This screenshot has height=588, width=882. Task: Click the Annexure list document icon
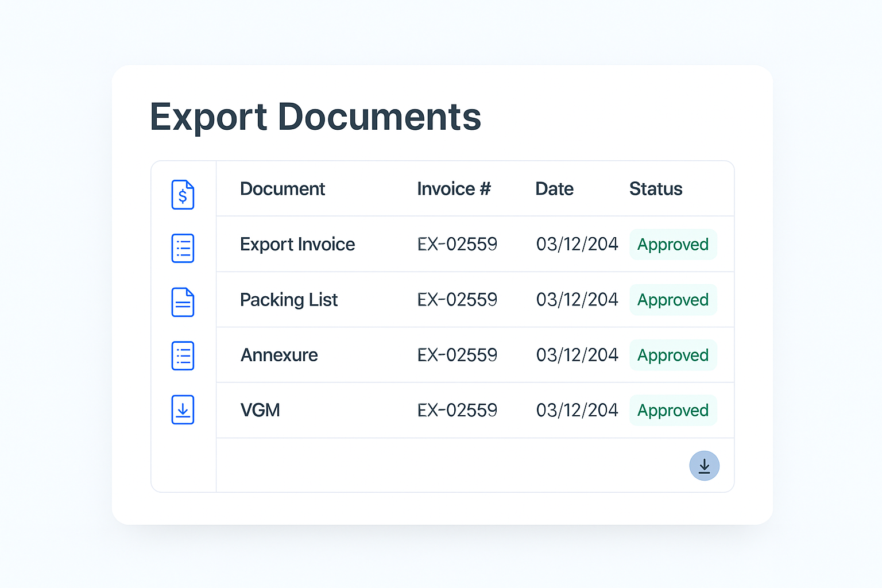183,355
